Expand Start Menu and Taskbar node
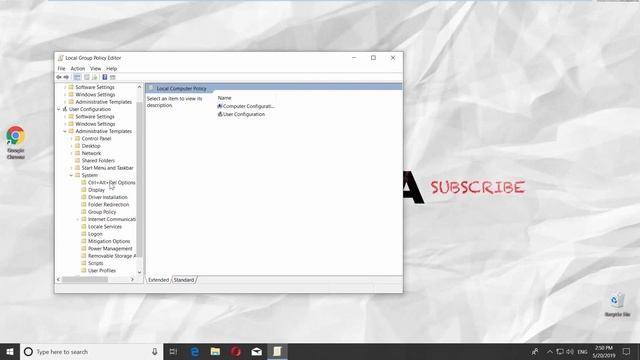 [x=71, y=168]
